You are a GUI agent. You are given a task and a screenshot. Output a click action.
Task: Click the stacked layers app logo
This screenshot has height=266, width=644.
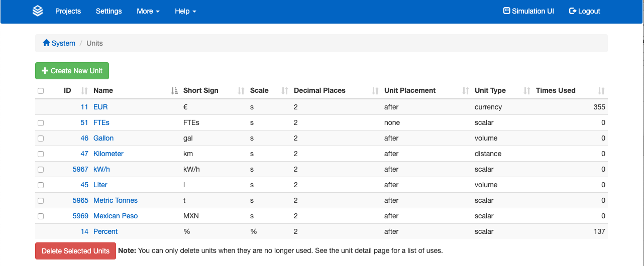pyautogui.click(x=38, y=11)
